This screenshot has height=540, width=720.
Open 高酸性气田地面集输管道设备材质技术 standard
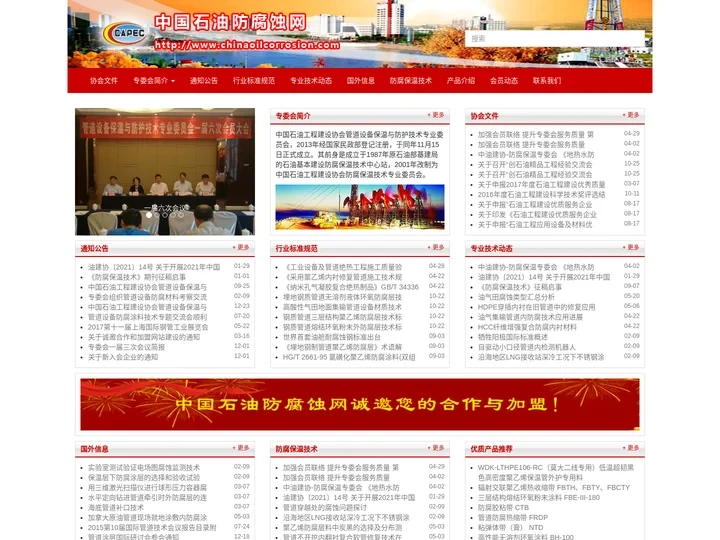coord(343,307)
